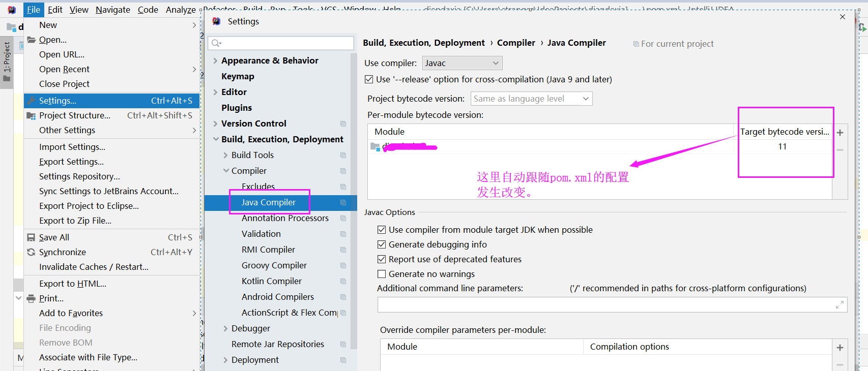Collapse the Compiler settings node
Image resolution: width=868 pixels, height=371 pixels.
point(226,171)
